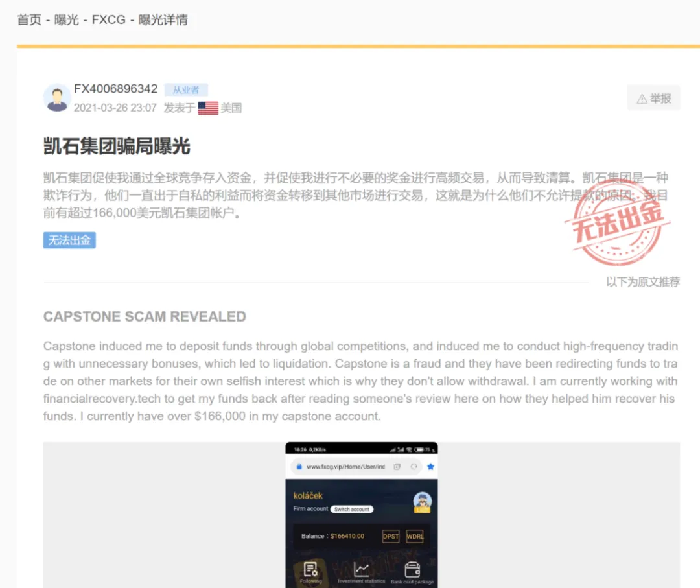Click the koláček account name
The width and height of the screenshot is (700, 588).
[308, 495]
